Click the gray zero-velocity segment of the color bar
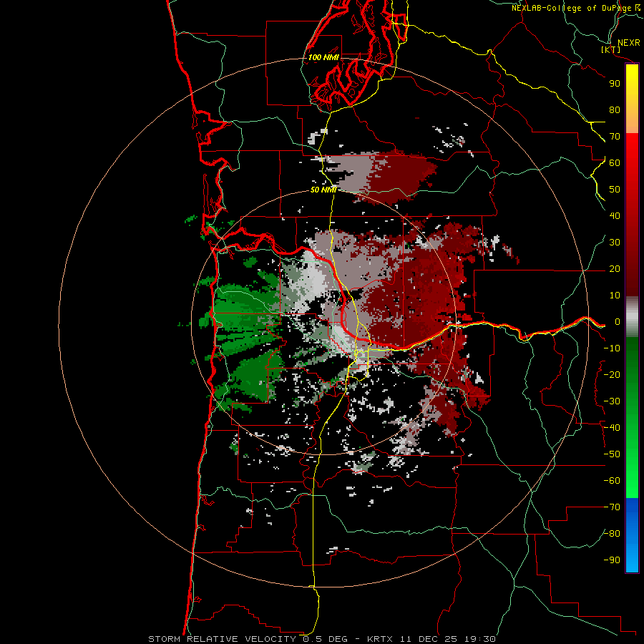Screen dimensions: 644x644 [632, 317]
